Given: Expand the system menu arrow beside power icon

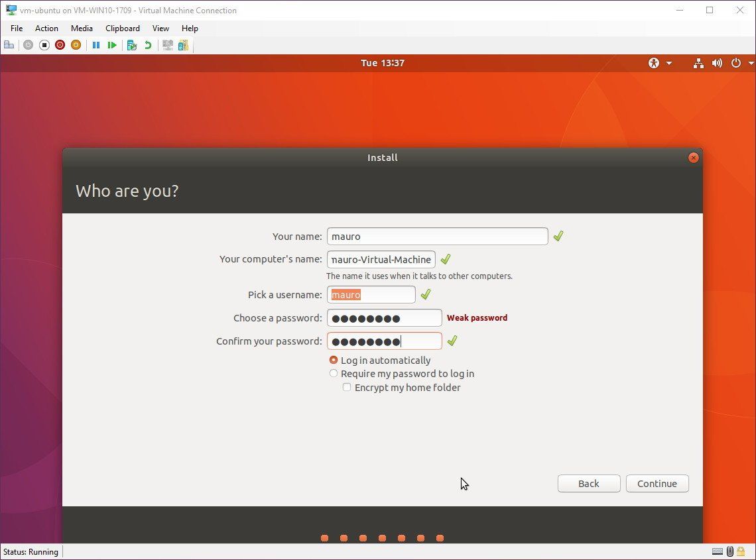Looking at the screenshot, I should 751,63.
